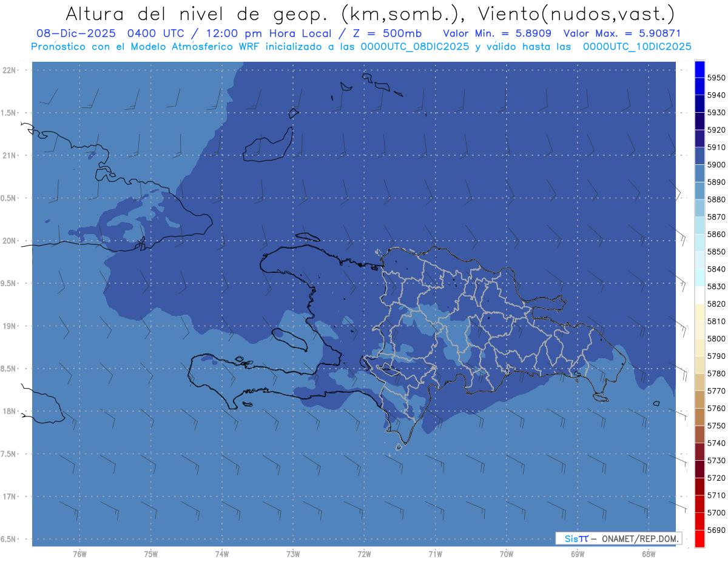Screen dimensions: 728x562
Task: Click the 'ONAMET/REP.DOM.' credit label
Action: pos(640,538)
